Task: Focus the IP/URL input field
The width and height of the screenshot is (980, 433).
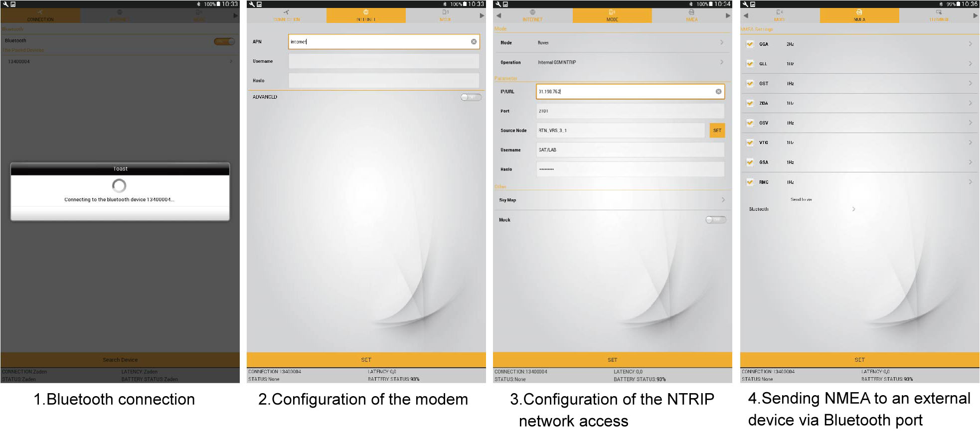Action: click(630, 91)
